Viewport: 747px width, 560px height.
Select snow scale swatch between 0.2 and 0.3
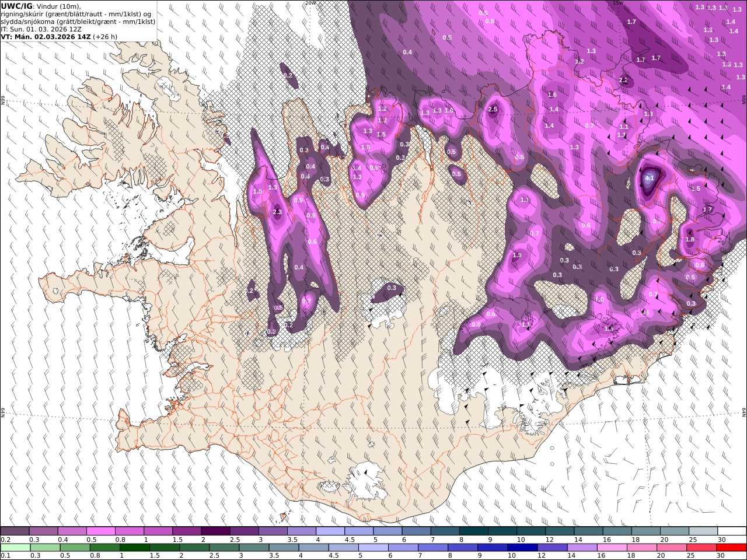[x=15, y=531]
